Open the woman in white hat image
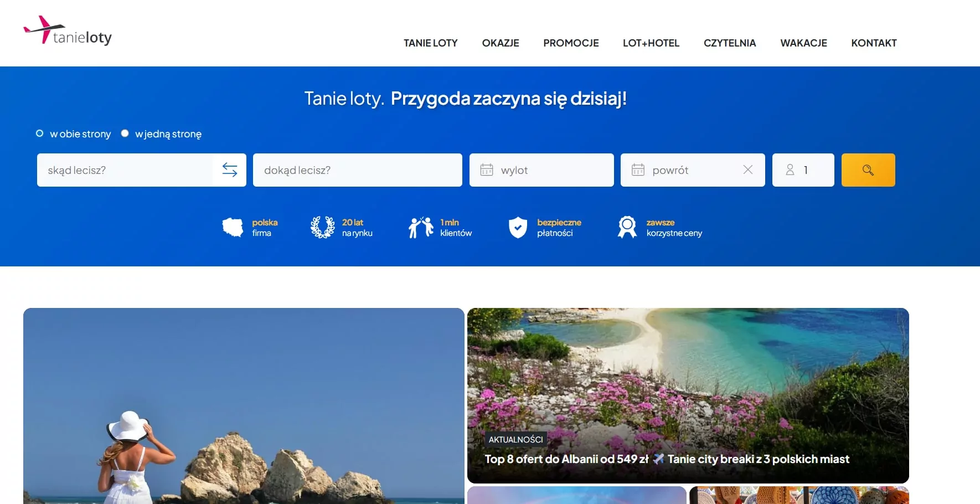Viewport: 980px width, 504px height. pyautogui.click(x=244, y=405)
